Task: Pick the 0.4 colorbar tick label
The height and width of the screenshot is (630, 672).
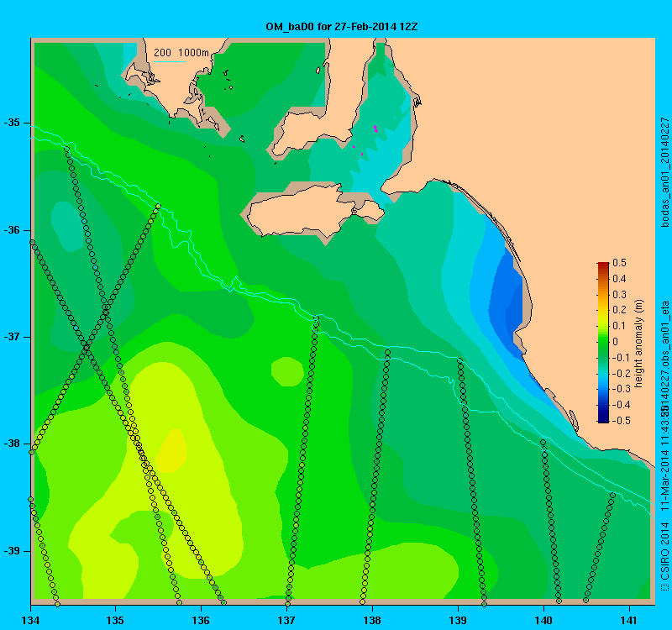Action: click(619, 279)
